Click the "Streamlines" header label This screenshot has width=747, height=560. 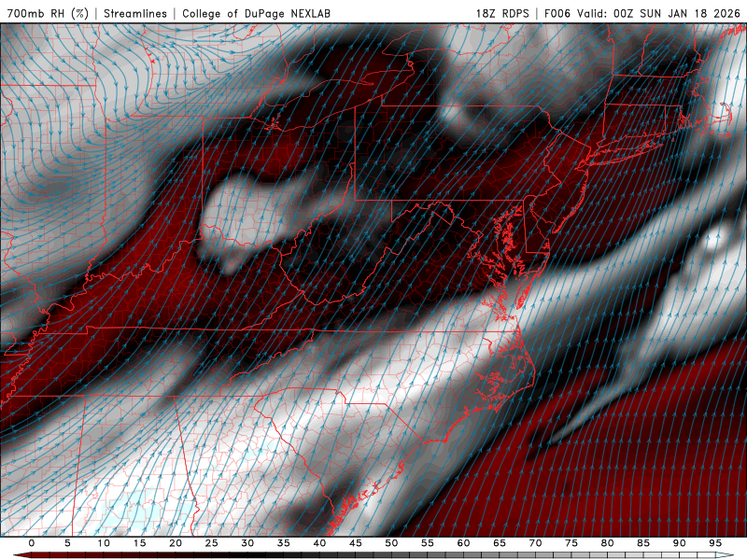click(x=135, y=13)
